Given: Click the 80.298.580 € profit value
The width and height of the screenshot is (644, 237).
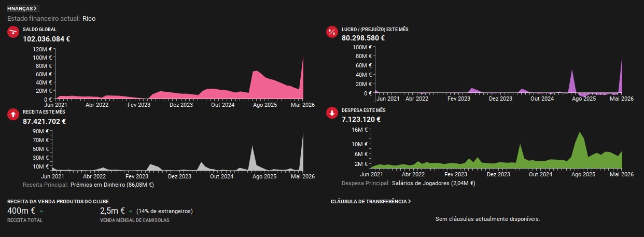Looking at the screenshot, I should tap(363, 37).
